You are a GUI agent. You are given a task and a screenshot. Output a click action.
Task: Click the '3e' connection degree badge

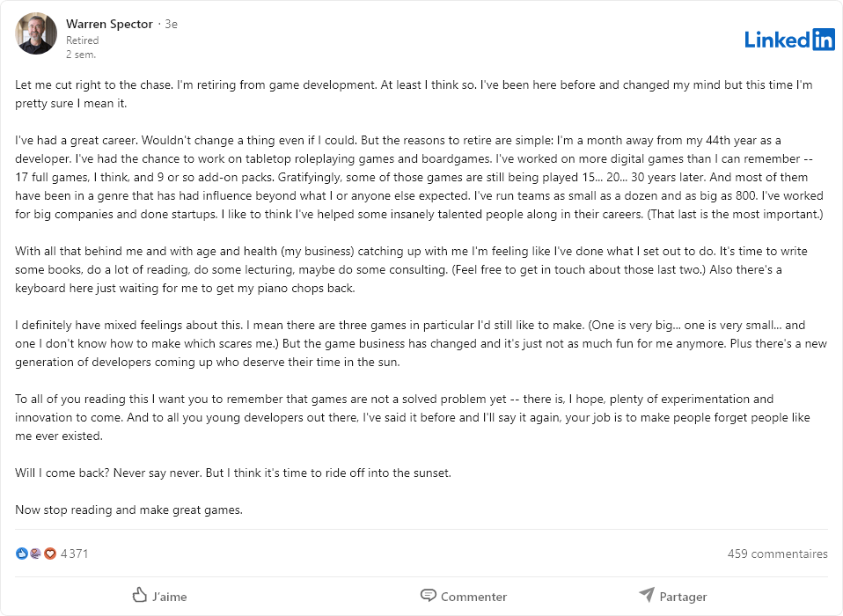171,24
